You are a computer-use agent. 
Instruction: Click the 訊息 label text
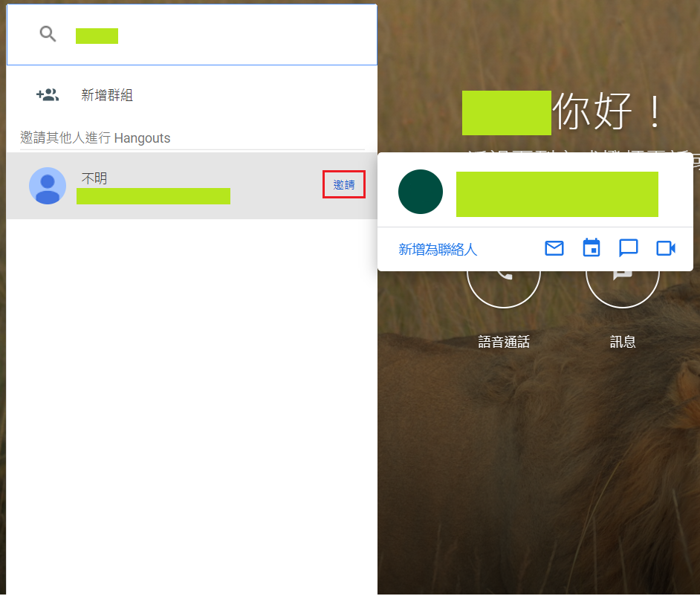[x=622, y=342]
